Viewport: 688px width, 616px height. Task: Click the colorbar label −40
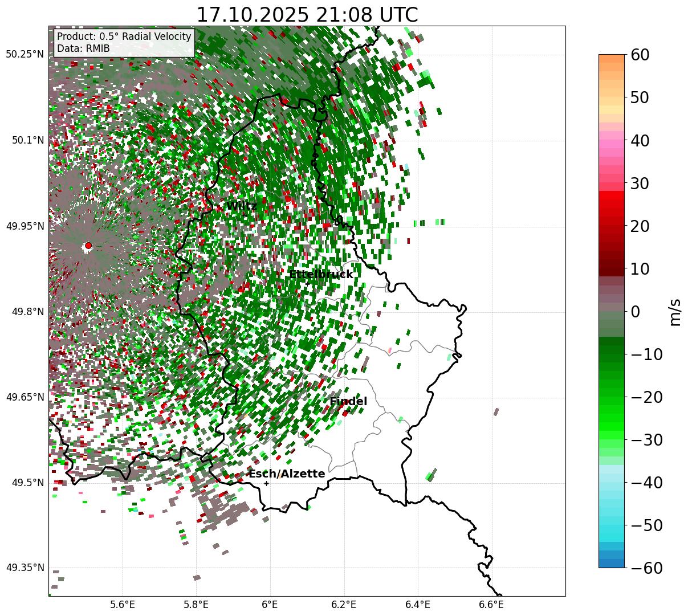(646, 483)
